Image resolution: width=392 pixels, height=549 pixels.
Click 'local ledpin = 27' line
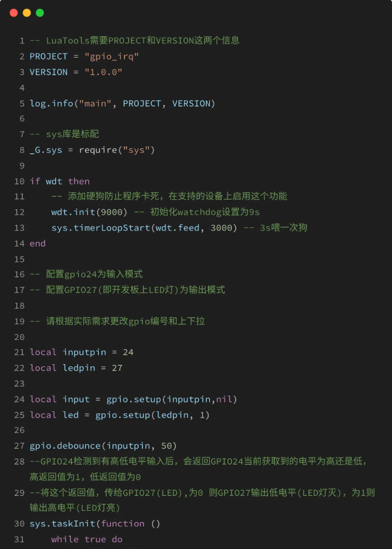(76, 368)
